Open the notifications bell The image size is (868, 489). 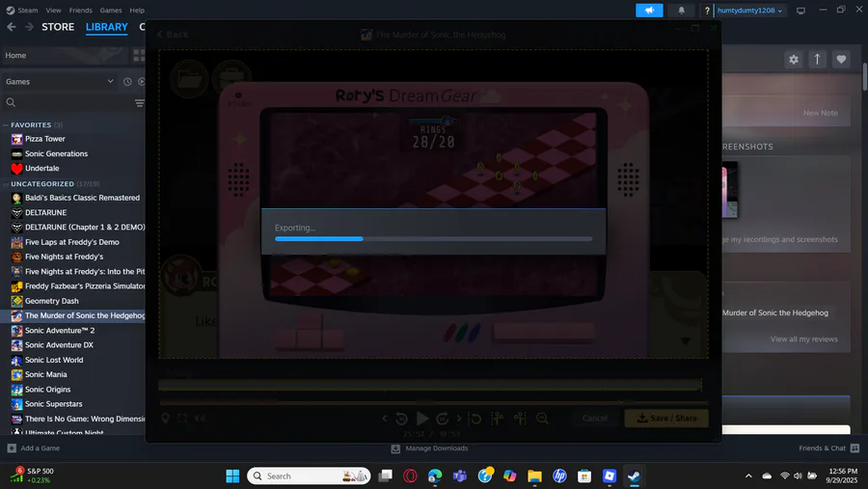tap(682, 11)
